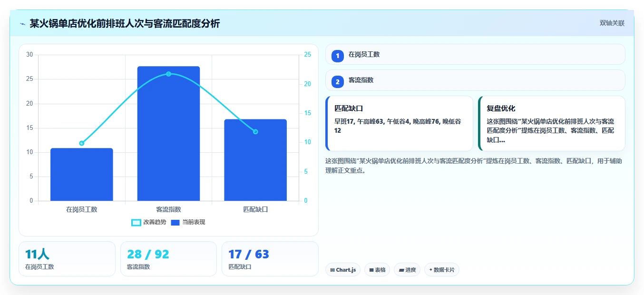Click the 匹配缺口 blue bar
644x295 pixels.
point(255,160)
